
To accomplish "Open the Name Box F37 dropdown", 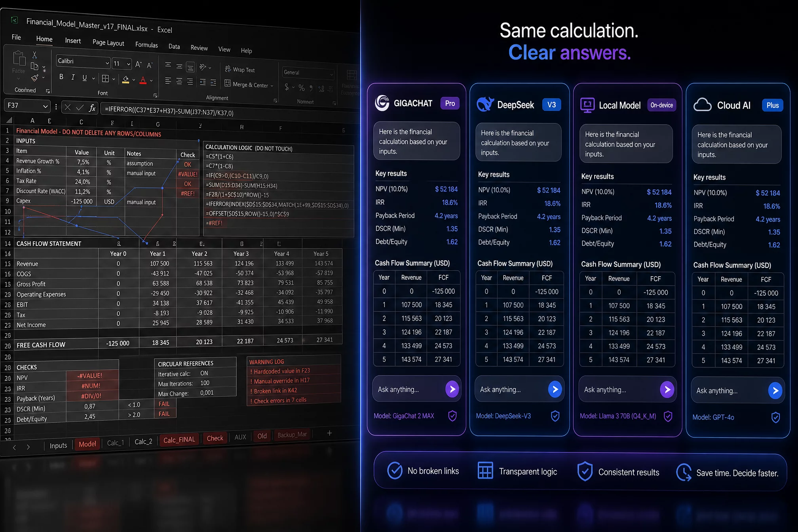I will coord(46,106).
